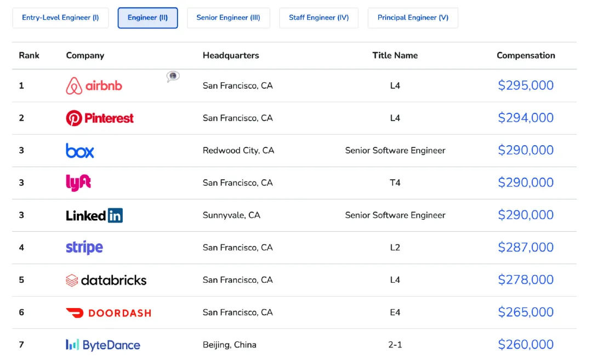Click the Airbnb logo
The image size is (592, 364).
click(x=94, y=86)
